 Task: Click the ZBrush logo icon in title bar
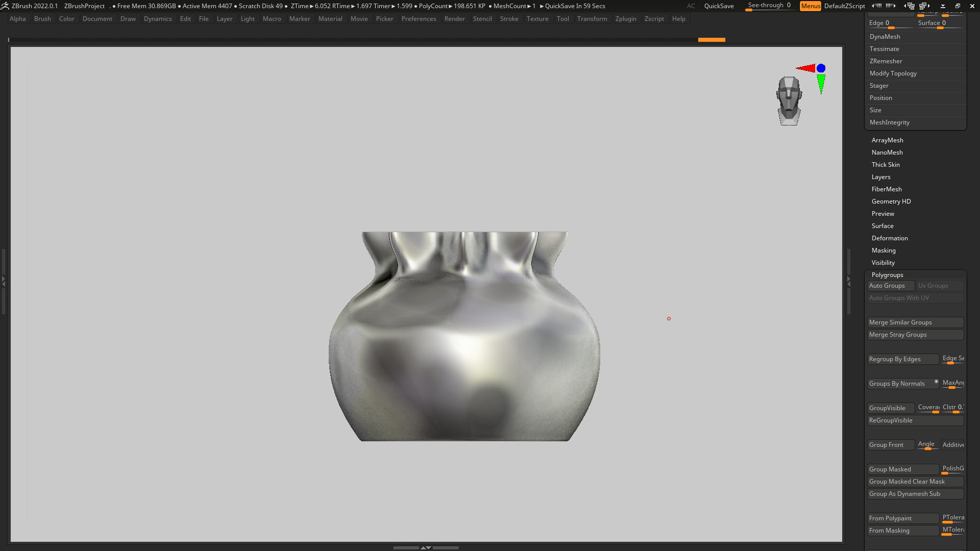[5, 6]
